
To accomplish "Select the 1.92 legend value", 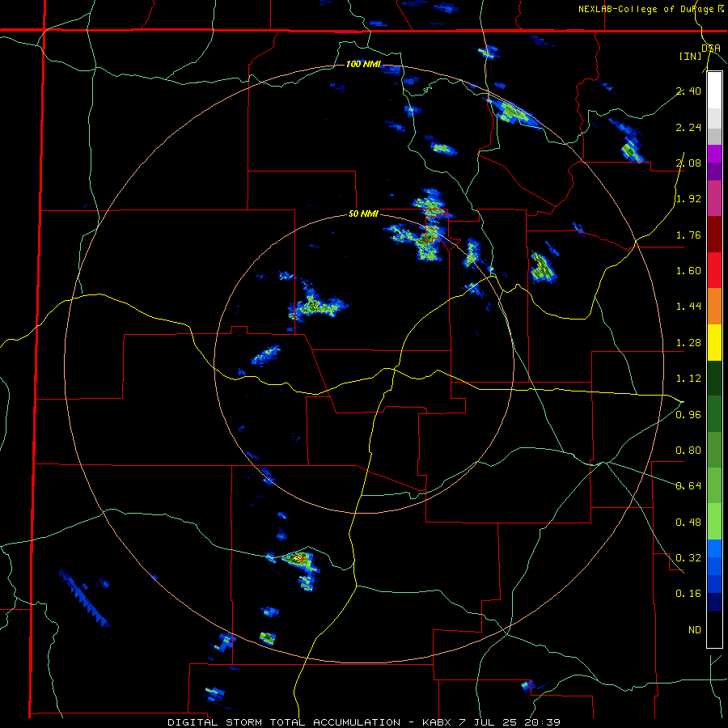I will (688, 199).
